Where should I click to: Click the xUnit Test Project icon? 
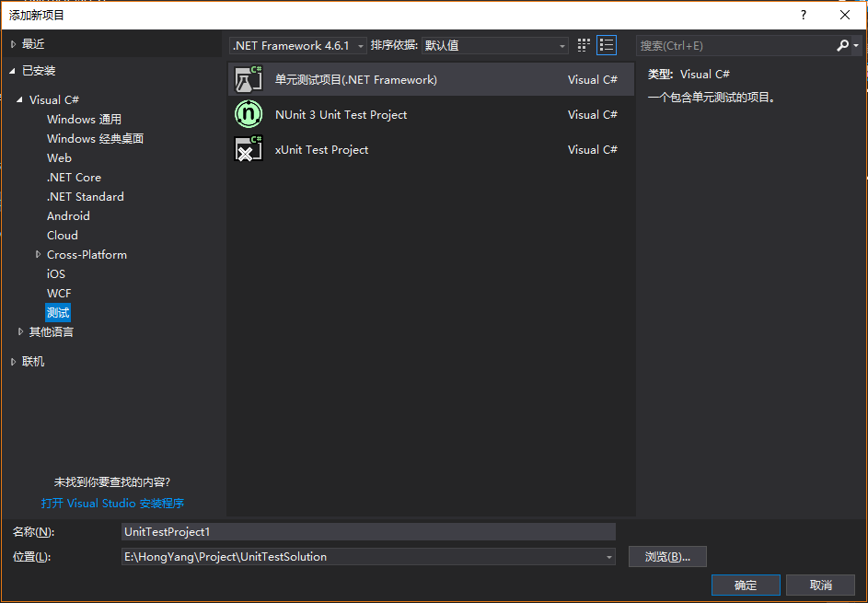(249, 149)
